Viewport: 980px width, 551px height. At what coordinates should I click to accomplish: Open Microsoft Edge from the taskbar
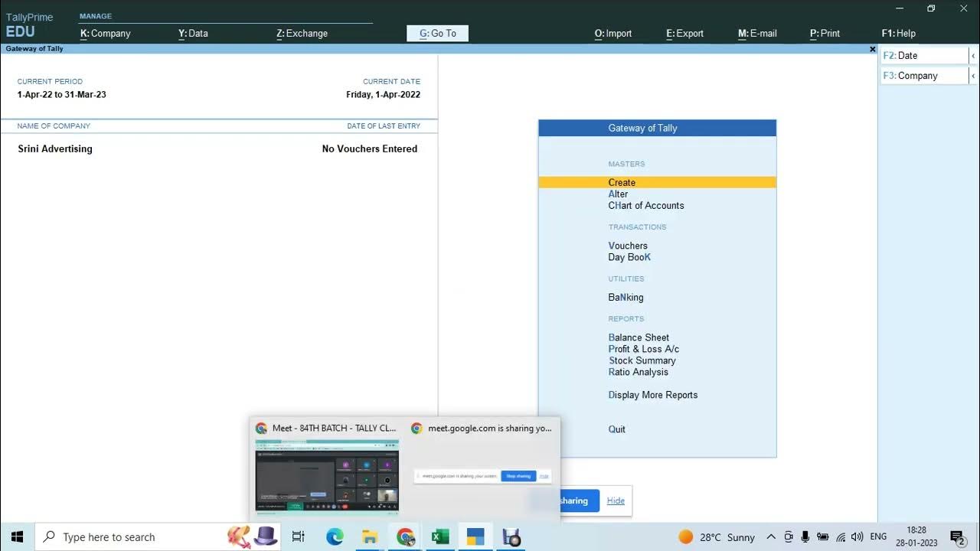335,537
